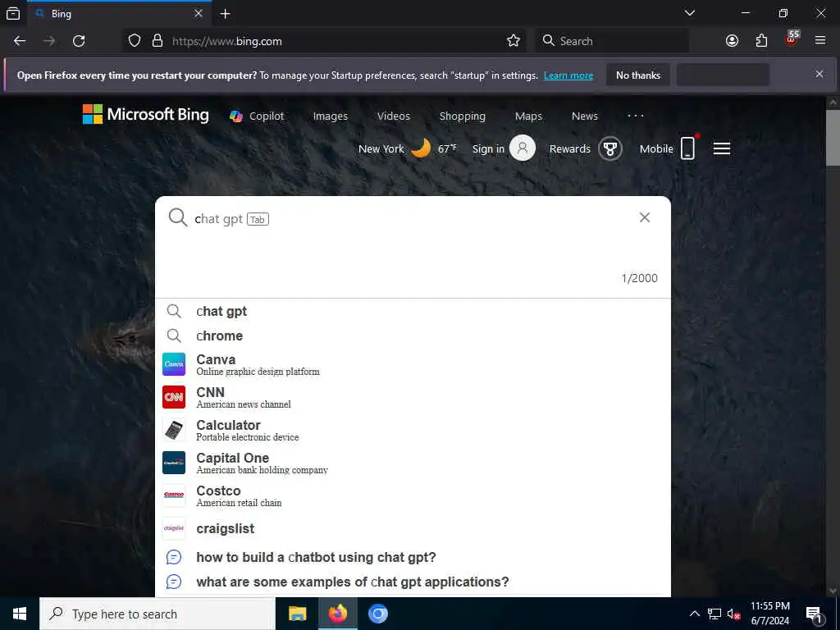Click the Mobile phone icon
The height and width of the screenshot is (630, 840).
pyautogui.click(x=688, y=148)
